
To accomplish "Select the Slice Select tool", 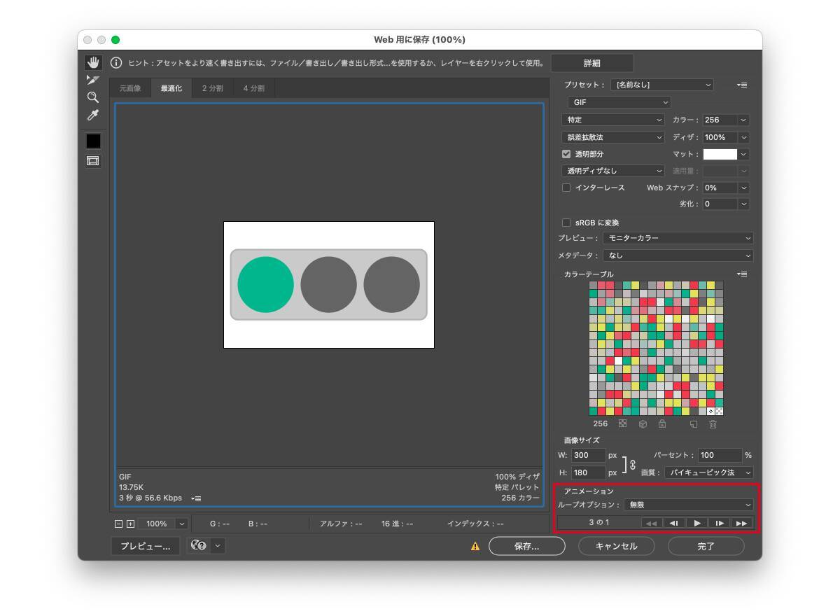I will click(93, 80).
